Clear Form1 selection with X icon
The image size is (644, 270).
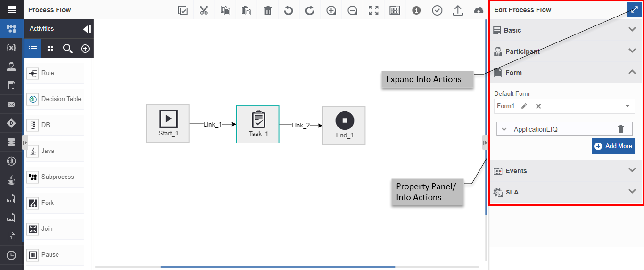pyautogui.click(x=538, y=106)
